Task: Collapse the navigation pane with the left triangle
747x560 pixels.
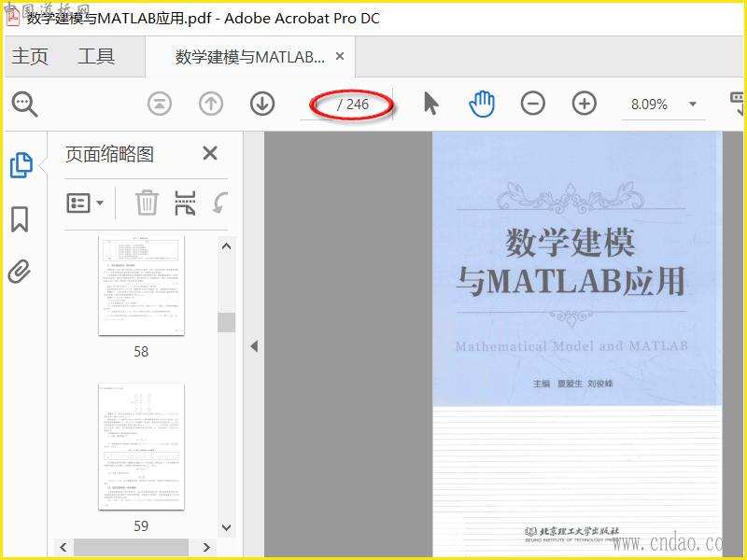Action: tap(254, 346)
